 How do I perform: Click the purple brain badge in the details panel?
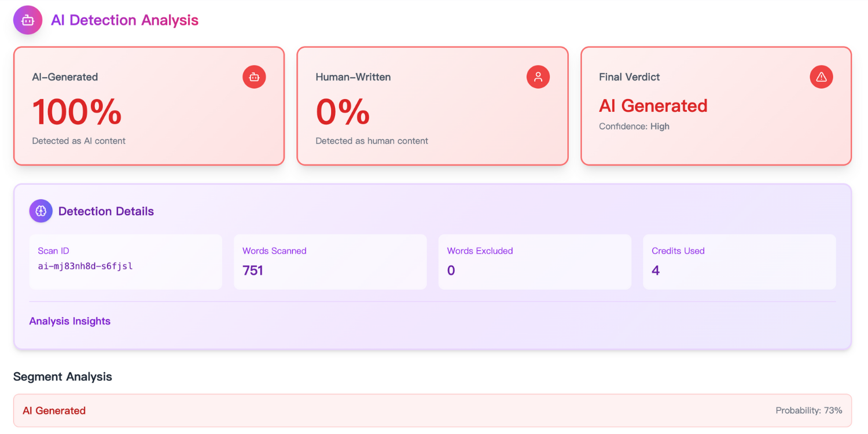(41, 211)
